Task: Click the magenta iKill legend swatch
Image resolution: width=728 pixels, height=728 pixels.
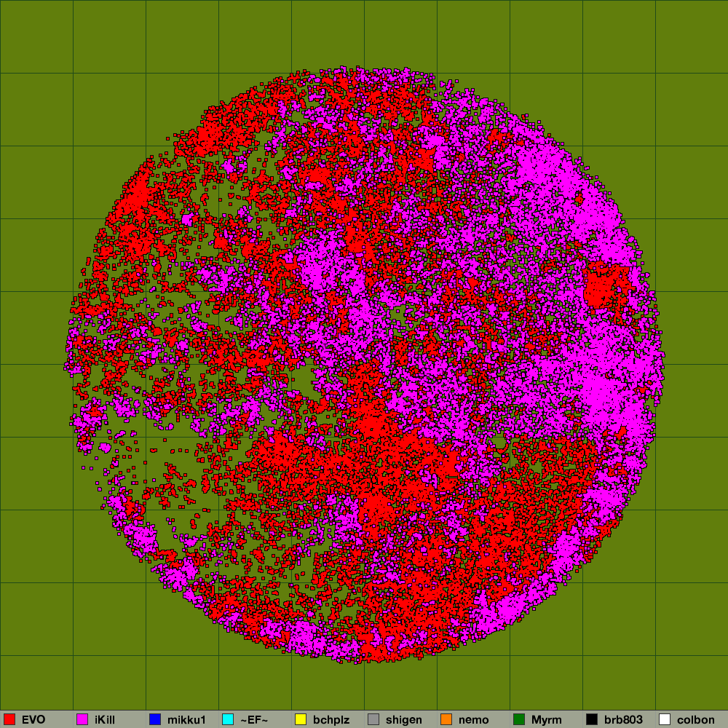Action: click(82, 719)
